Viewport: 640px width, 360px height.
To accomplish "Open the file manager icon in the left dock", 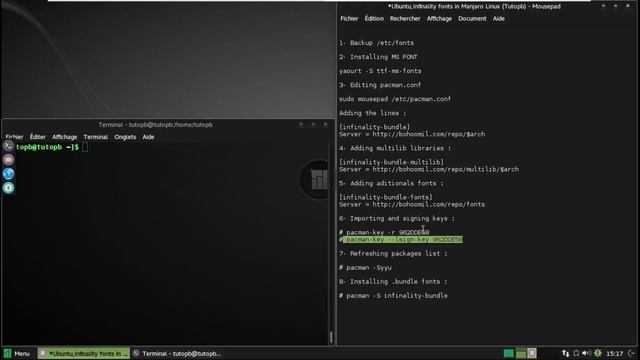I will [8, 160].
